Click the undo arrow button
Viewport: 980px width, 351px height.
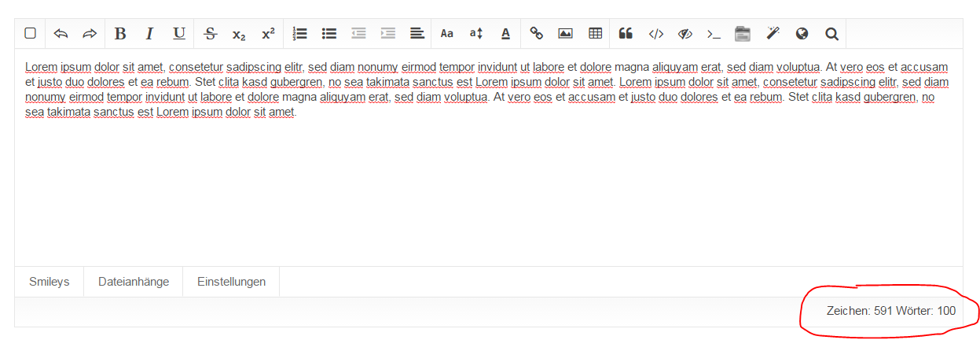click(61, 33)
